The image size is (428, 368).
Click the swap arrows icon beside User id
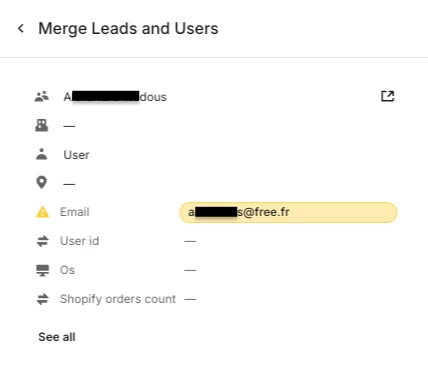click(x=42, y=241)
